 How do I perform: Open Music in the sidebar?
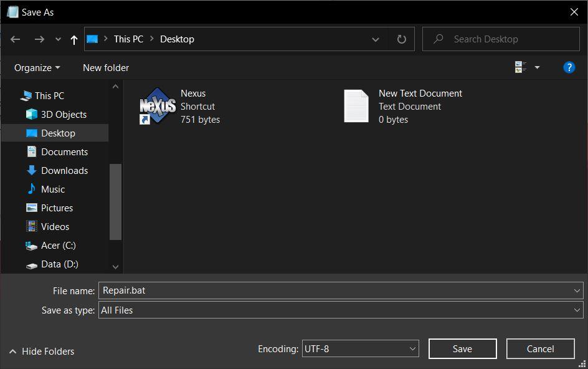click(53, 189)
